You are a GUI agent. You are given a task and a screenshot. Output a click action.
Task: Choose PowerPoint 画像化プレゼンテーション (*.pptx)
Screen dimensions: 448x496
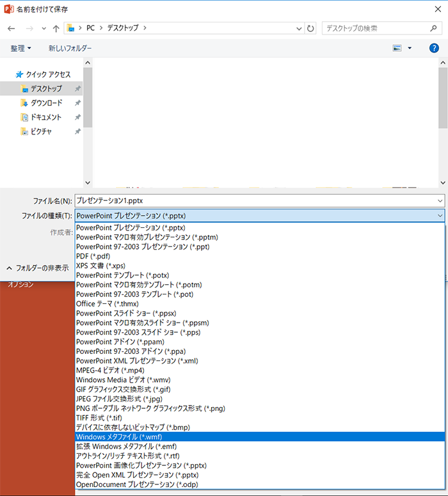coord(260,465)
